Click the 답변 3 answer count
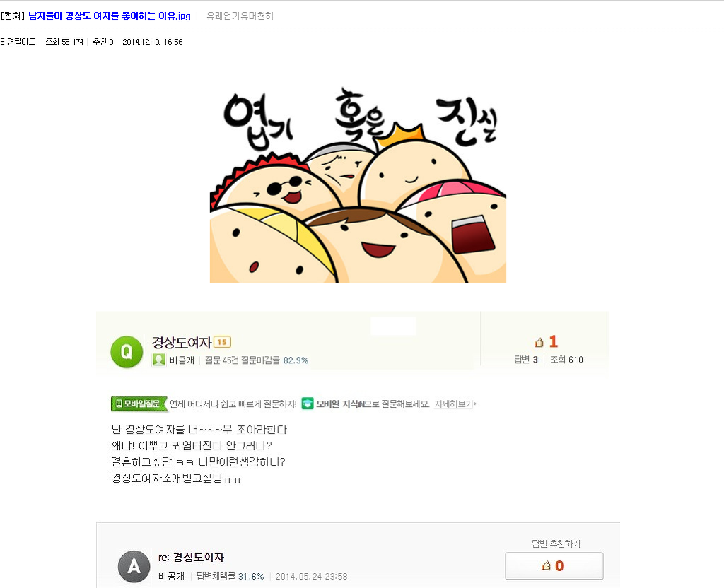Image resolution: width=724 pixels, height=588 pixels. coord(526,360)
